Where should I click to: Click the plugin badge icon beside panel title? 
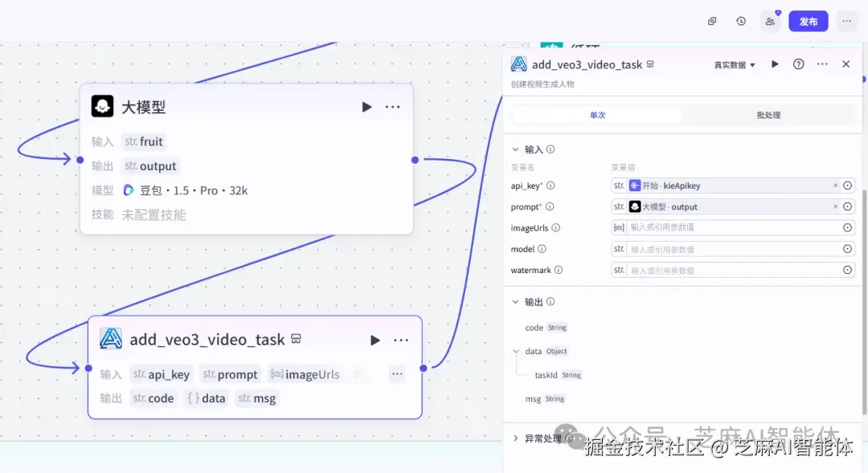coord(650,64)
